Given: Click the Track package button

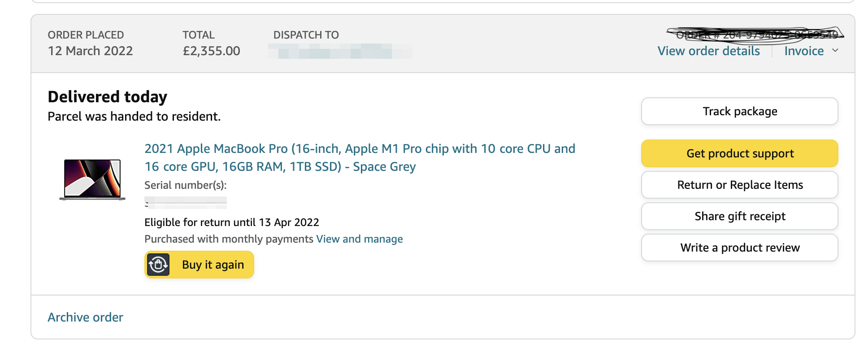Looking at the screenshot, I should (x=739, y=111).
